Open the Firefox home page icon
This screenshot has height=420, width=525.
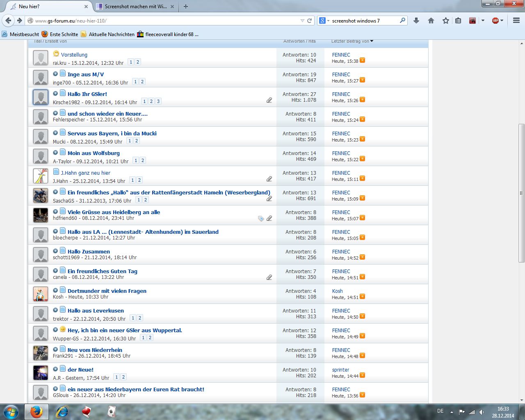pos(431,21)
